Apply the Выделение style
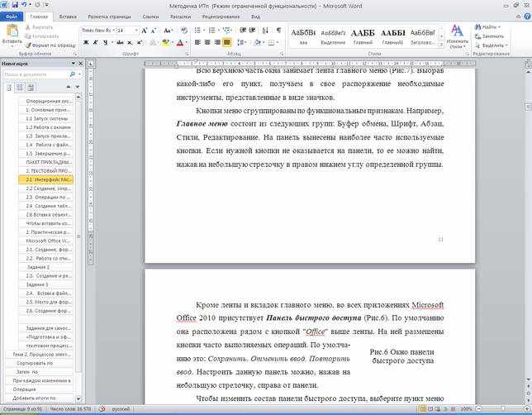The height and width of the screenshot is (415, 532). point(333,36)
